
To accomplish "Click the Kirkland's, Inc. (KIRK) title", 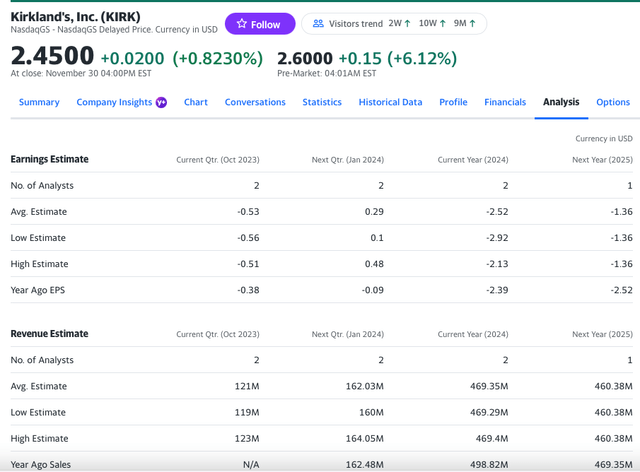I will click(76, 17).
